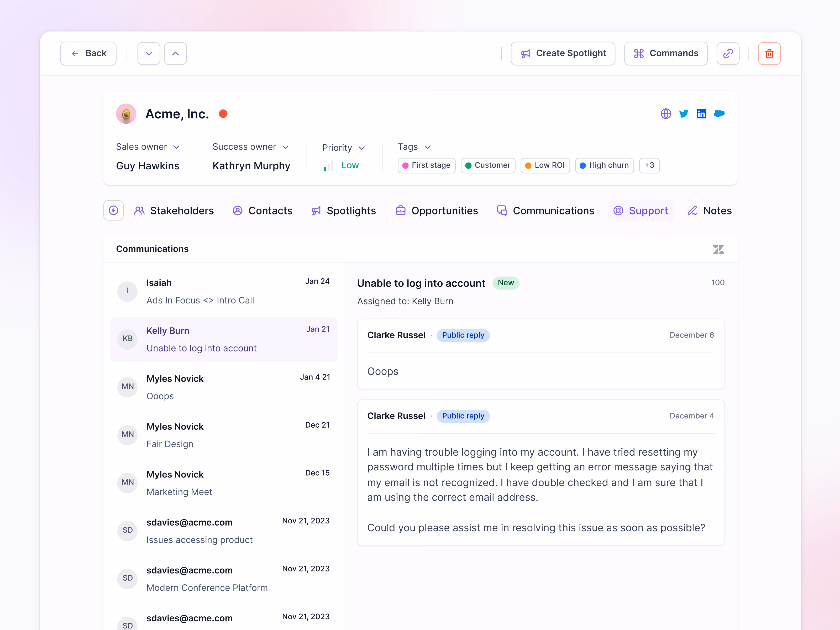Image resolution: width=840 pixels, height=630 pixels.
Task: Open the Spotlights tab
Action: pyautogui.click(x=343, y=211)
